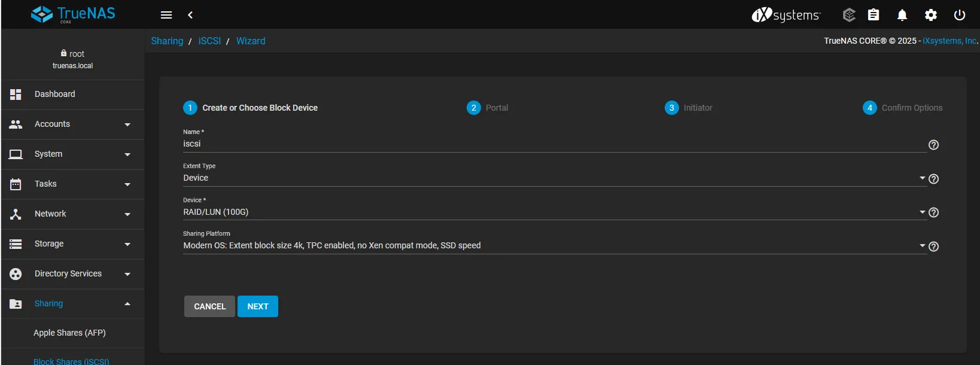The image size is (980, 365).
Task: Show help for the Name field
Action: pos(933,145)
